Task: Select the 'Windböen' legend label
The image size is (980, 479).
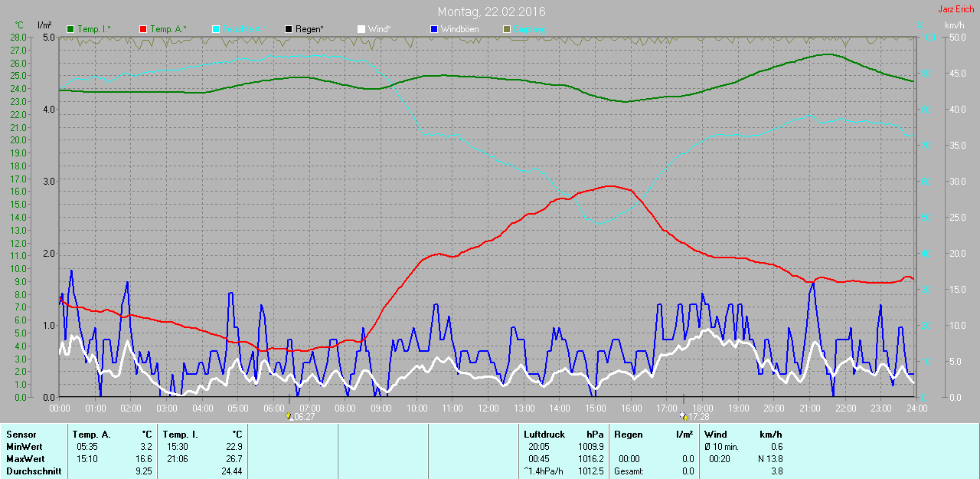Action: (459, 29)
